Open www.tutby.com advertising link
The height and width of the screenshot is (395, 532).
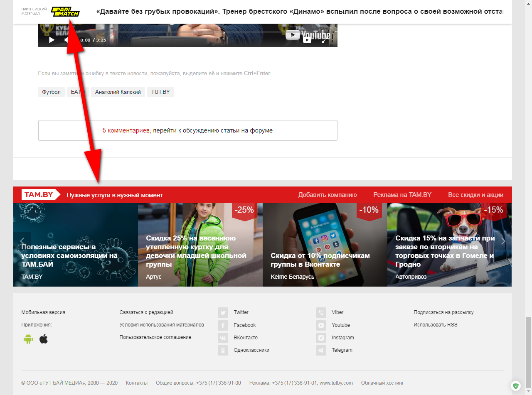(x=336, y=383)
